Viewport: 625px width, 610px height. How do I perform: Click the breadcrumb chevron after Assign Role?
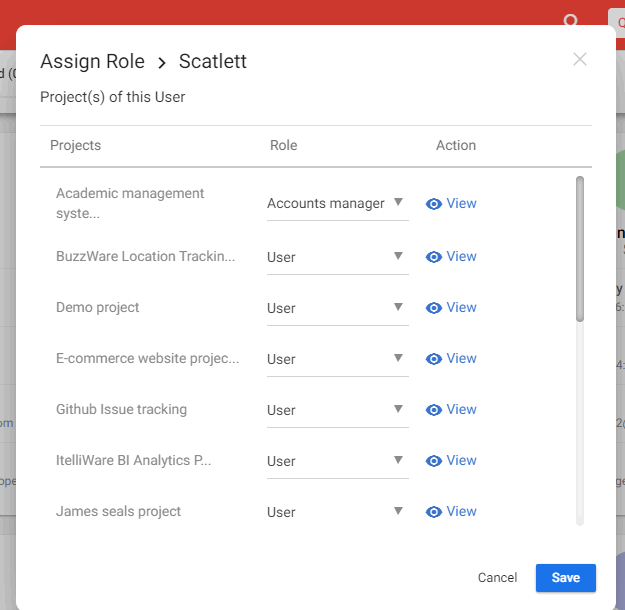(x=161, y=63)
